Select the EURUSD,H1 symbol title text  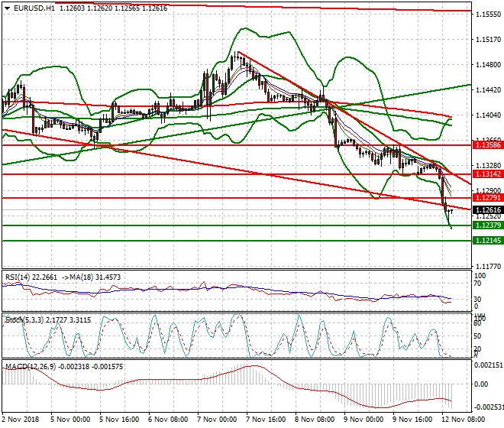click(x=34, y=8)
